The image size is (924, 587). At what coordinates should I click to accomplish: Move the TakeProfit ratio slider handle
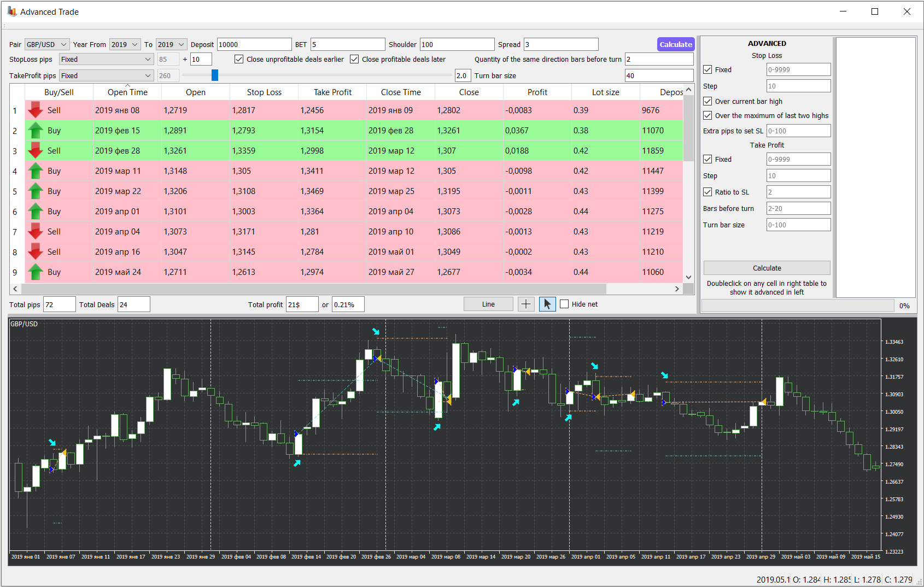[x=215, y=75]
